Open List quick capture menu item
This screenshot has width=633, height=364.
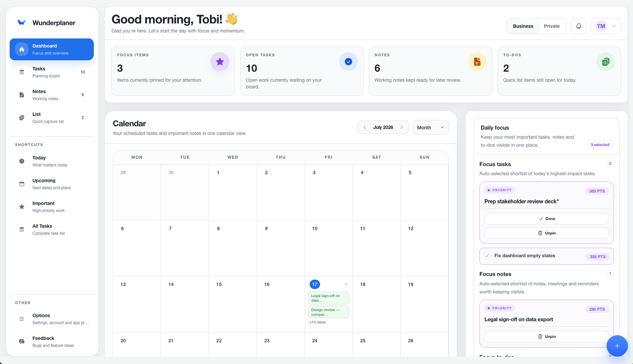52,118
